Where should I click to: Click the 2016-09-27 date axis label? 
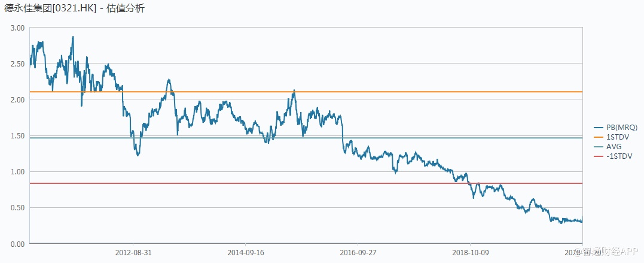click(x=358, y=253)
